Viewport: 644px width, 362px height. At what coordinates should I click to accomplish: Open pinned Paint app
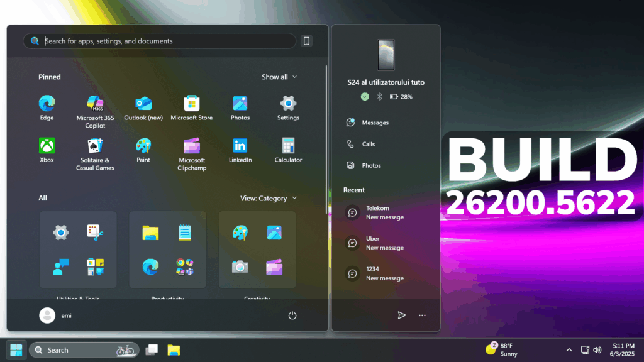[x=143, y=150]
